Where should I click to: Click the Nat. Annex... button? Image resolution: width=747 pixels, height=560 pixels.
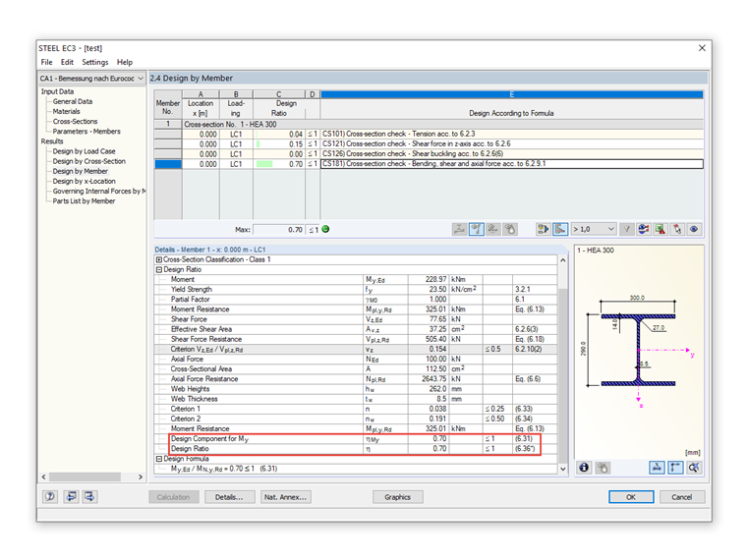(x=284, y=497)
